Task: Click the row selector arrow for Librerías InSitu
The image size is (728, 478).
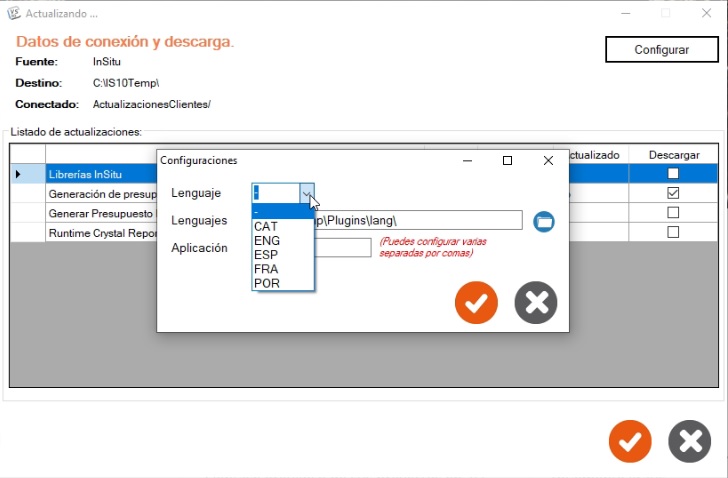Action: pos(18,174)
